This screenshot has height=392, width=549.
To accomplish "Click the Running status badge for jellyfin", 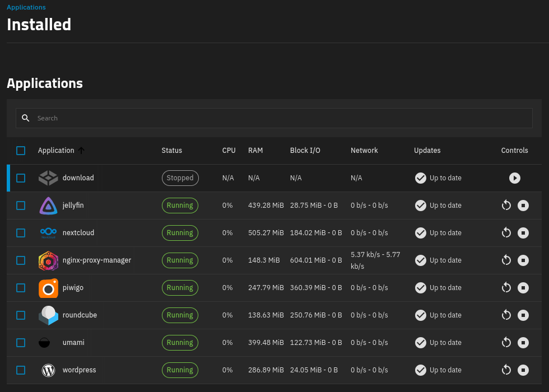I will tap(180, 205).
